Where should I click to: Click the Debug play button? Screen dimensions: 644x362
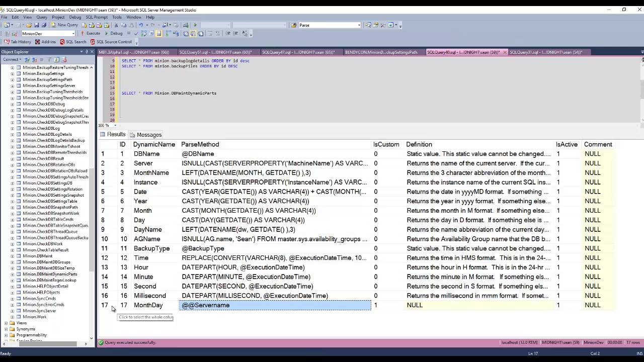(114, 34)
